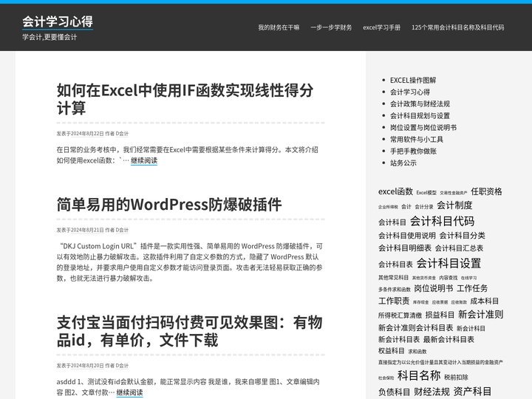Open the 会计政策与财经法规 category
The width and height of the screenshot is (532, 399).
point(420,104)
